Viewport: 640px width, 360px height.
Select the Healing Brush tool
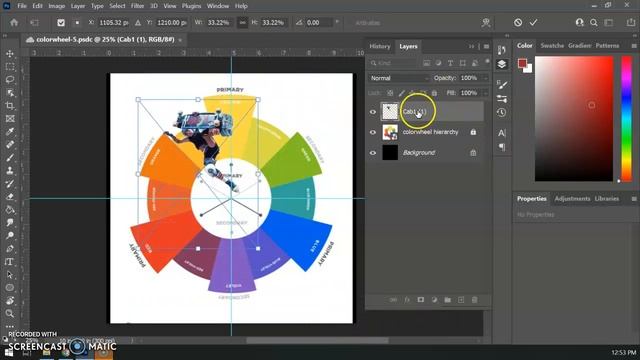pos(10,144)
